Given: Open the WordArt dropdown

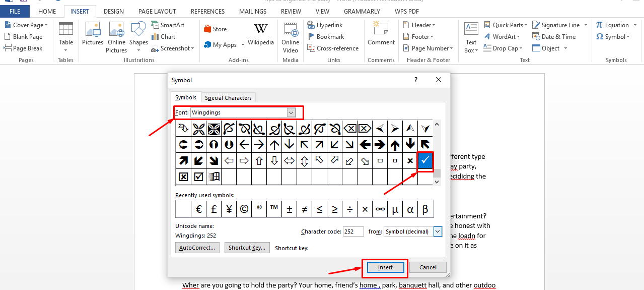Looking at the screenshot, I should click(x=519, y=37).
